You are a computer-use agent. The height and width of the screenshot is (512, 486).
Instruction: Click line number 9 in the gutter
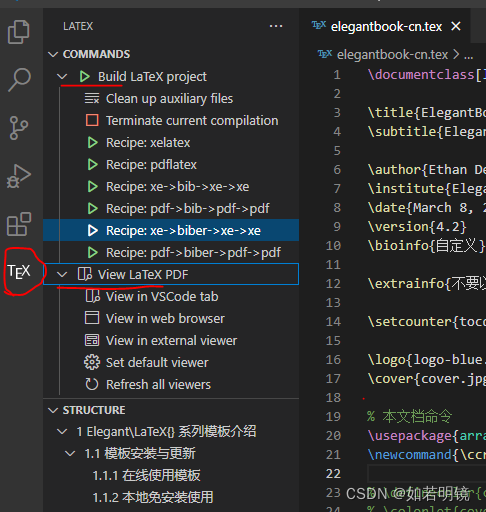pyautogui.click(x=337, y=227)
